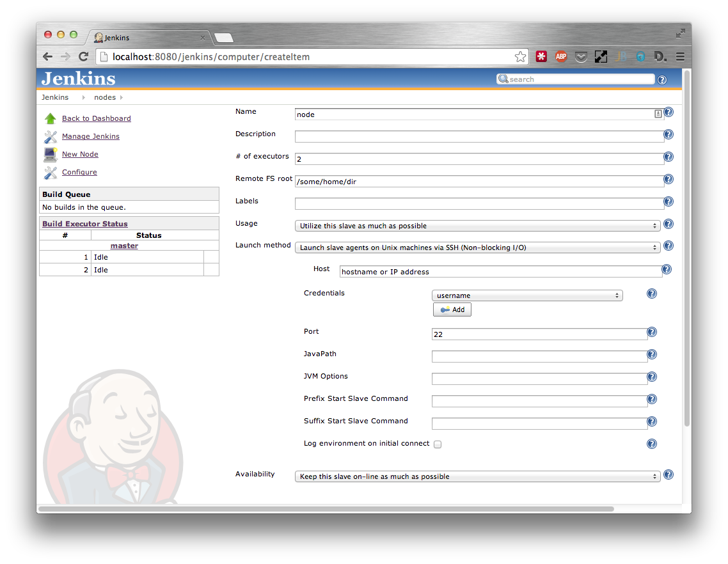Expand the Jenkins breadcrumb arrow
This screenshot has height=564, width=728.
pyautogui.click(x=84, y=97)
